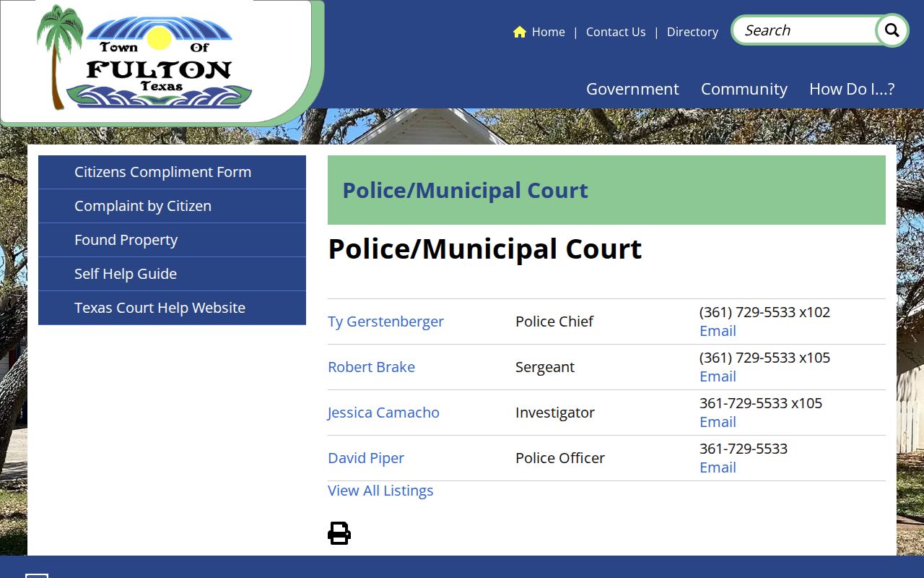Screen dimensions: 924x578
Task: Click the yellow Home house icon
Action: [520, 32]
